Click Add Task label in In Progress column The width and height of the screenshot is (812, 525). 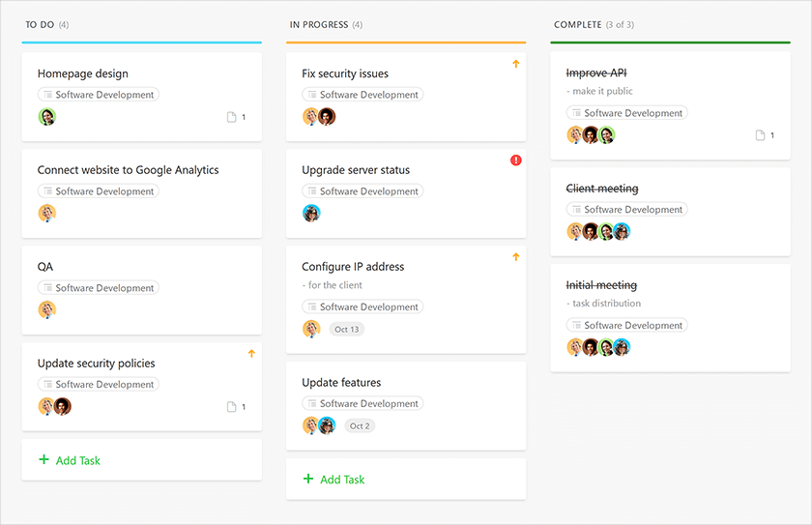(342, 480)
